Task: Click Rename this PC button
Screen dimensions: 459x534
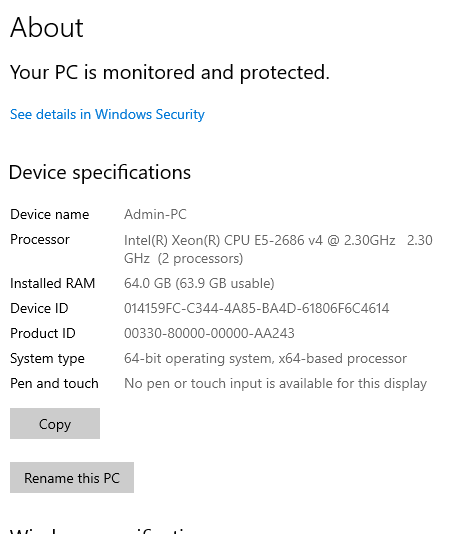Action: [72, 477]
